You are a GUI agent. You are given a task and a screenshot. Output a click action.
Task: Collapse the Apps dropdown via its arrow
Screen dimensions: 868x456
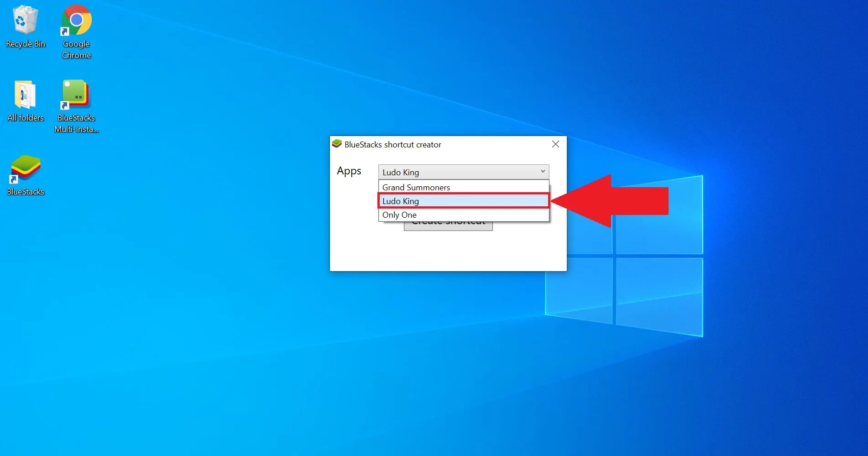[x=543, y=172]
